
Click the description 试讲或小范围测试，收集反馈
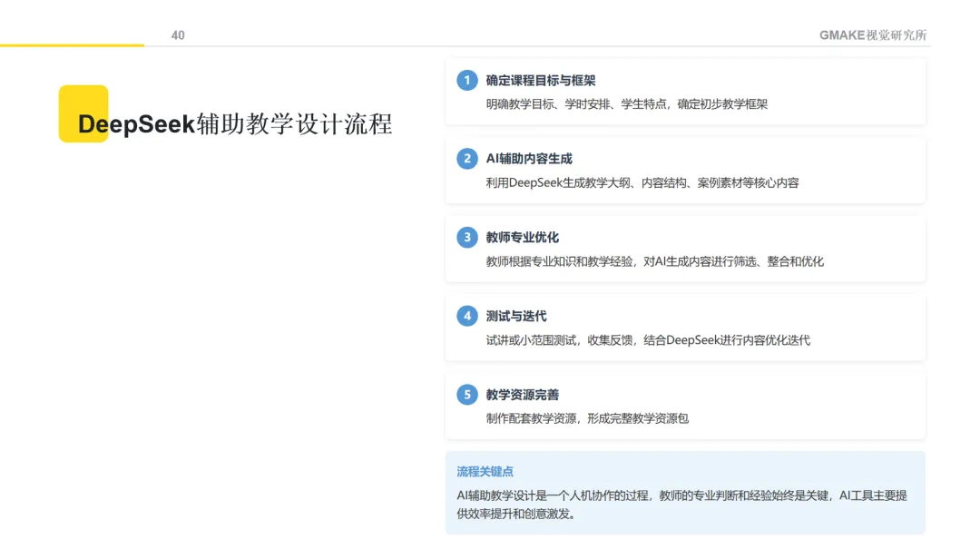coord(648,340)
